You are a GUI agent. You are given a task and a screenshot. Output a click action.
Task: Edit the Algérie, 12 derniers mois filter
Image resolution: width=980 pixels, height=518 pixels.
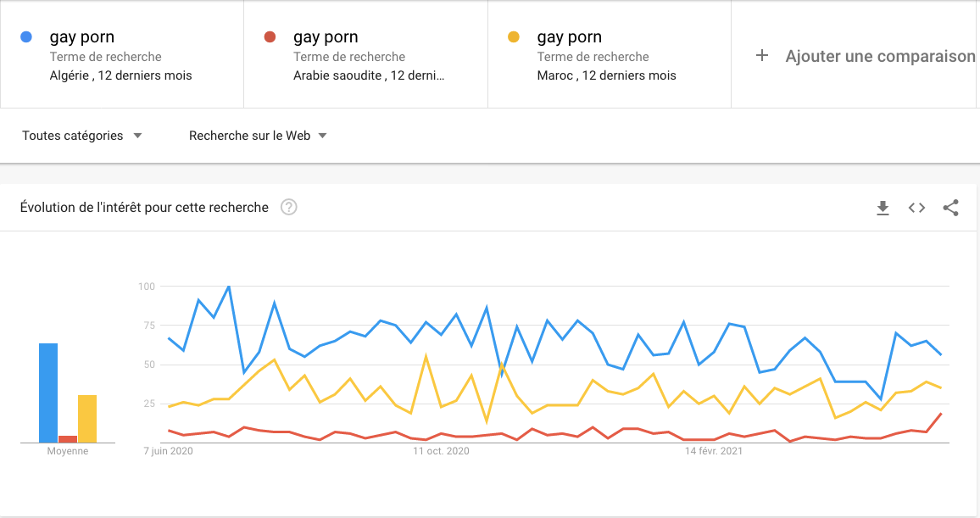pyautogui.click(x=120, y=75)
